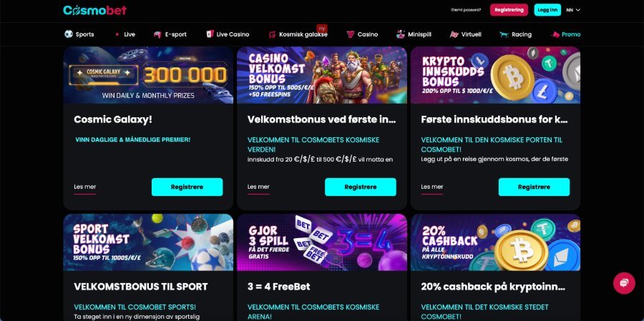The image size is (644, 321).
Task: Click the Racing horse icon
Action: click(x=504, y=34)
